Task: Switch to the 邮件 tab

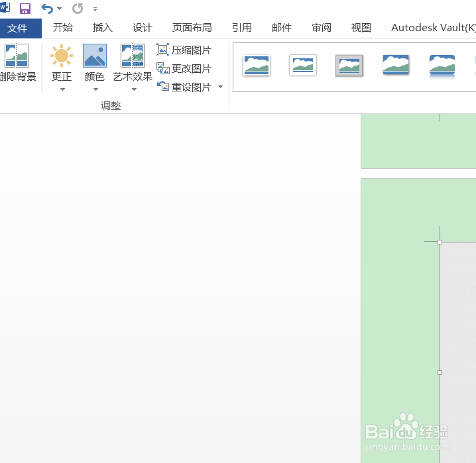Action: 282,28
